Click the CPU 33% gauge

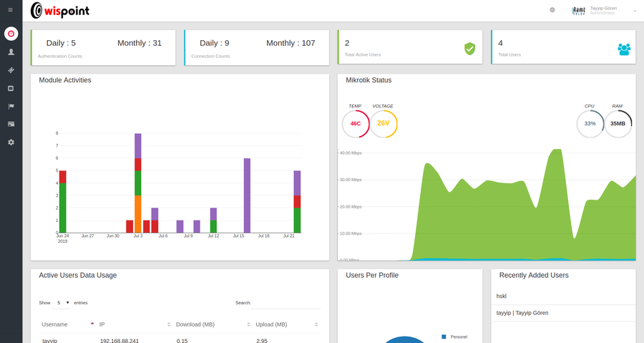tap(590, 123)
